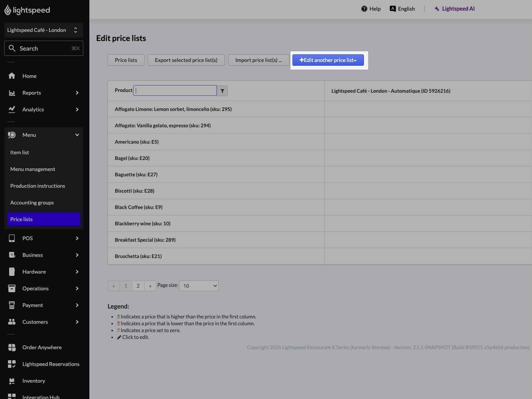Go to Home in sidebar

click(x=44, y=76)
